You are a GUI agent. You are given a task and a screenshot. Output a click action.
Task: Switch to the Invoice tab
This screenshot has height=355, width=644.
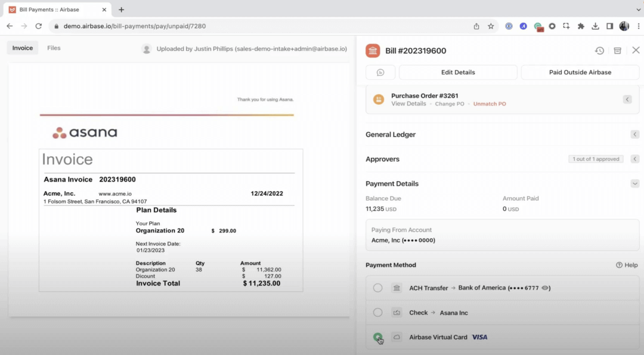tap(23, 48)
